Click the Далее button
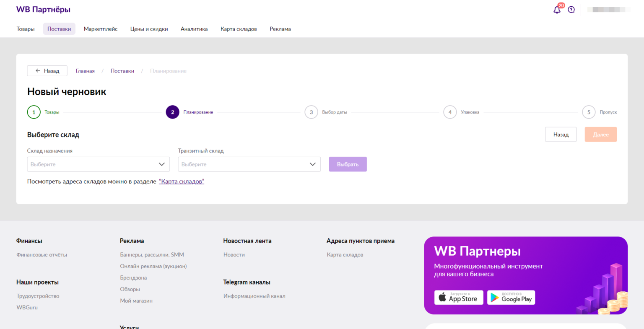Viewport: 644px width, 329px height. [601, 135]
